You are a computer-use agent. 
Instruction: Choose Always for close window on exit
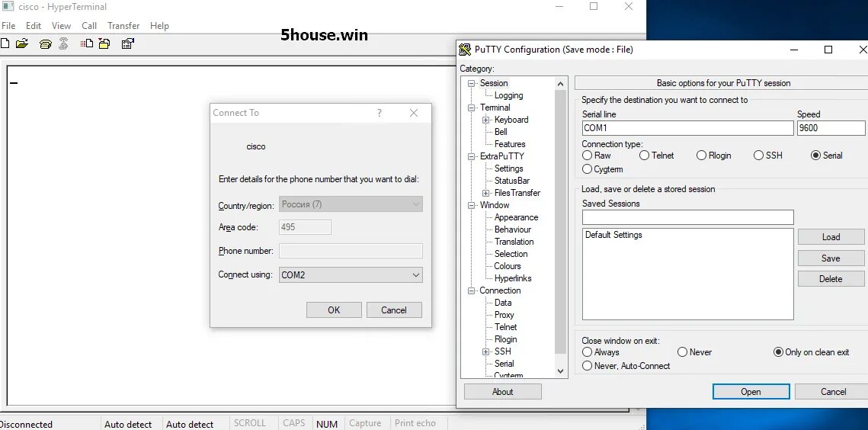click(588, 352)
